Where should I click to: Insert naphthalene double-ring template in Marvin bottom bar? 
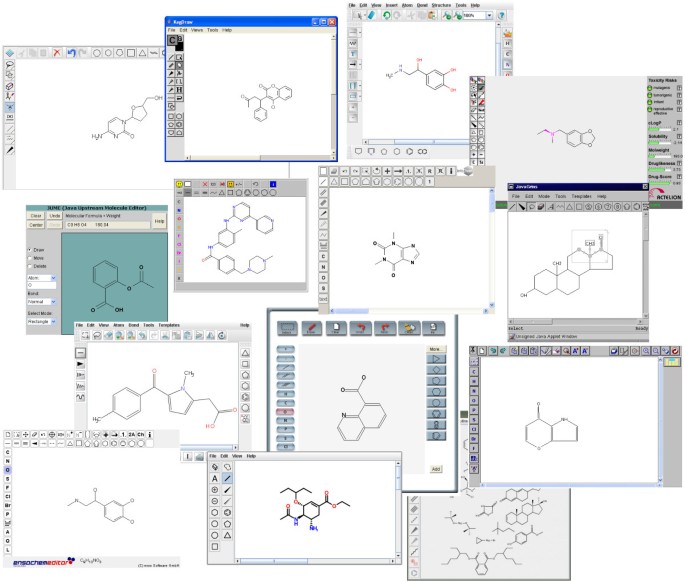point(422,152)
